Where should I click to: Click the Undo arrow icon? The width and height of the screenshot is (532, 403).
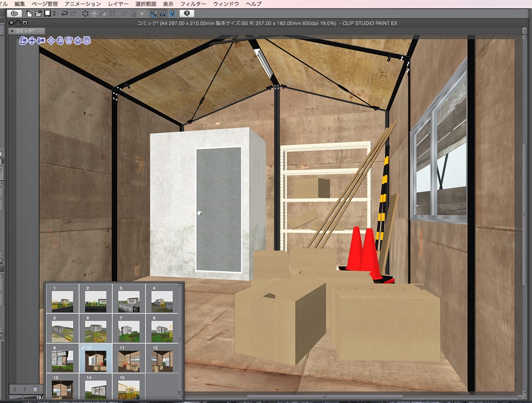[65, 14]
